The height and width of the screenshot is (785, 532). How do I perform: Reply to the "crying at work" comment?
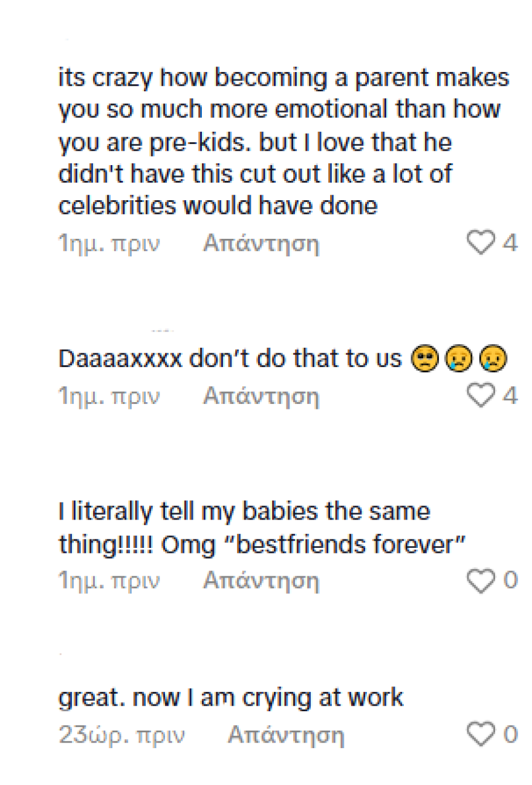[x=285, y=735]
